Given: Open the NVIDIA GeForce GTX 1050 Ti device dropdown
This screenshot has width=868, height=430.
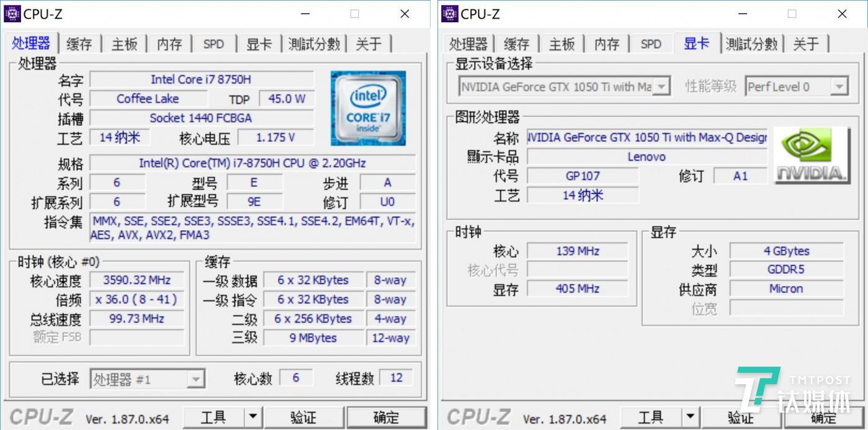Looking at the screenshot, I should coord(663,87).
